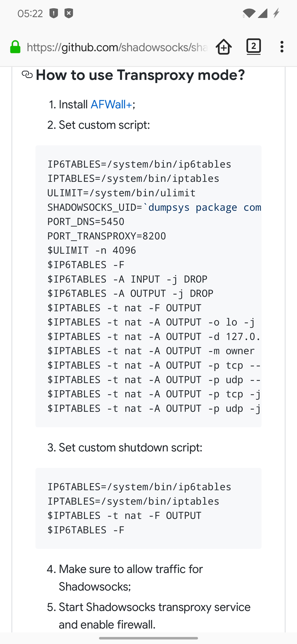The width and height of the screenshot is (297, 644).
Task: Tap the 'How to use Transproxy mode?' heading
Action: pyautogui.click(x=141, y=75)
